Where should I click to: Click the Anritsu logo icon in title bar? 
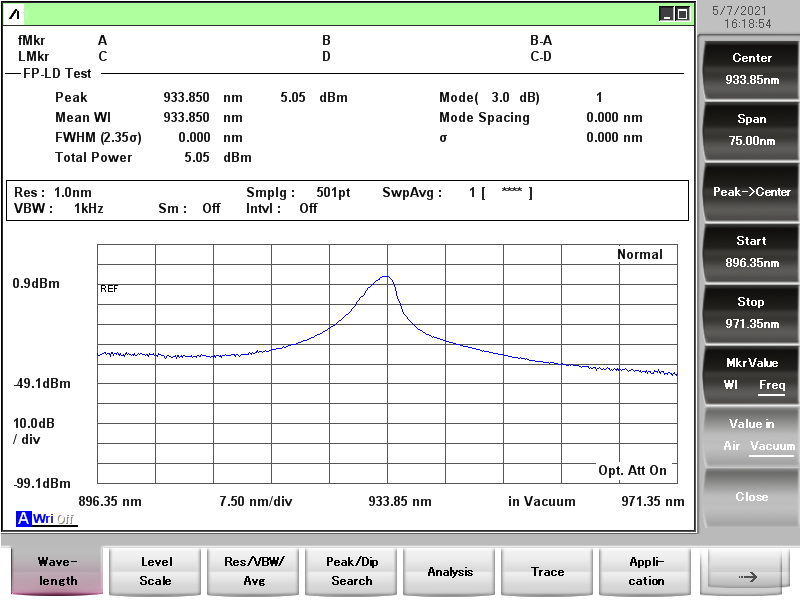(x=14, y=14)
